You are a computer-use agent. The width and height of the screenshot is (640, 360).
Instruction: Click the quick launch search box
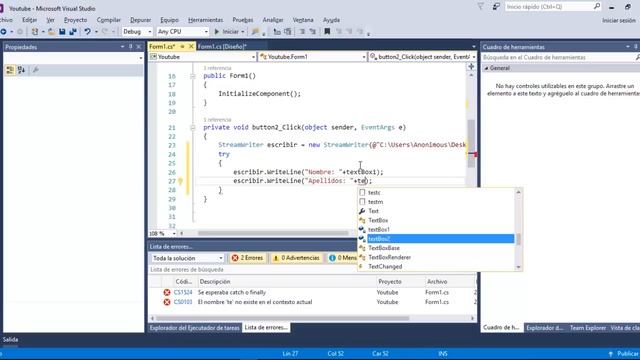pyautogui.click(x=553, y=7)
